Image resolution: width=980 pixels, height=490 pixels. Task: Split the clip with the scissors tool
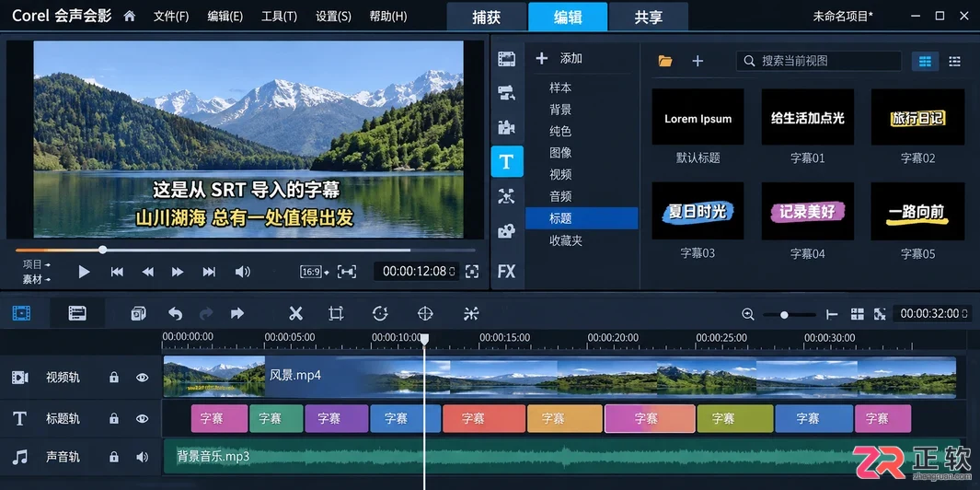pos(295,313)
